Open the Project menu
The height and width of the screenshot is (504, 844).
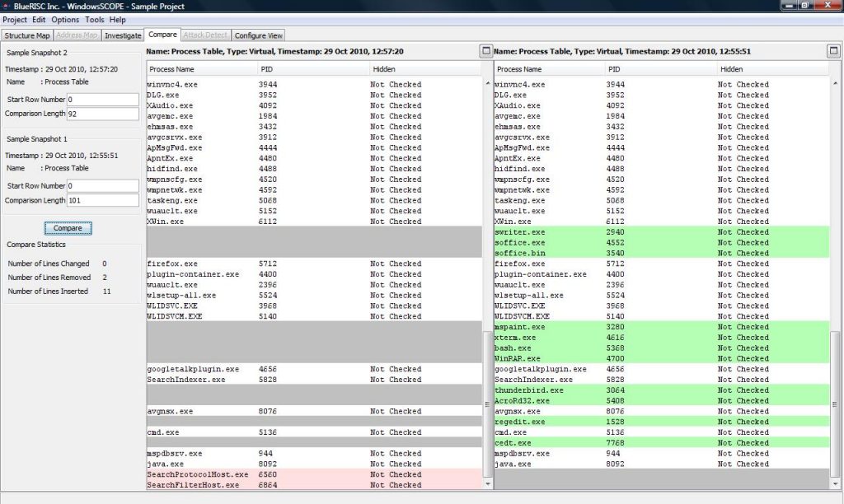pyautogui.click(x=15, y=20)
